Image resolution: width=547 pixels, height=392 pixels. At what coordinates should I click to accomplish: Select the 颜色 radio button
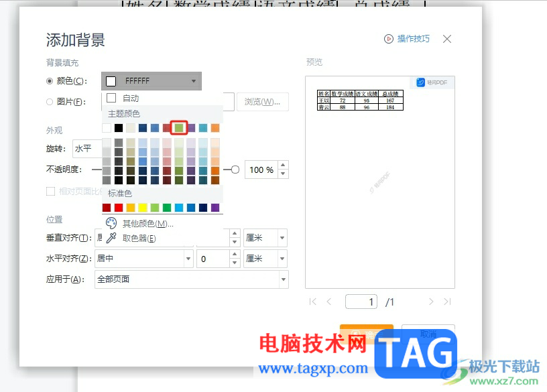coord(50,81)
